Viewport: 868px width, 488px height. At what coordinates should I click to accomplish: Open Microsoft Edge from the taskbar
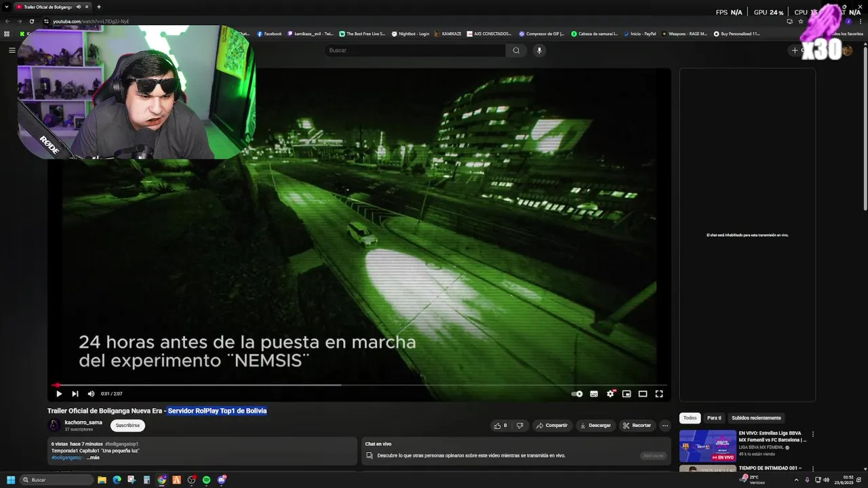(117, 480)
